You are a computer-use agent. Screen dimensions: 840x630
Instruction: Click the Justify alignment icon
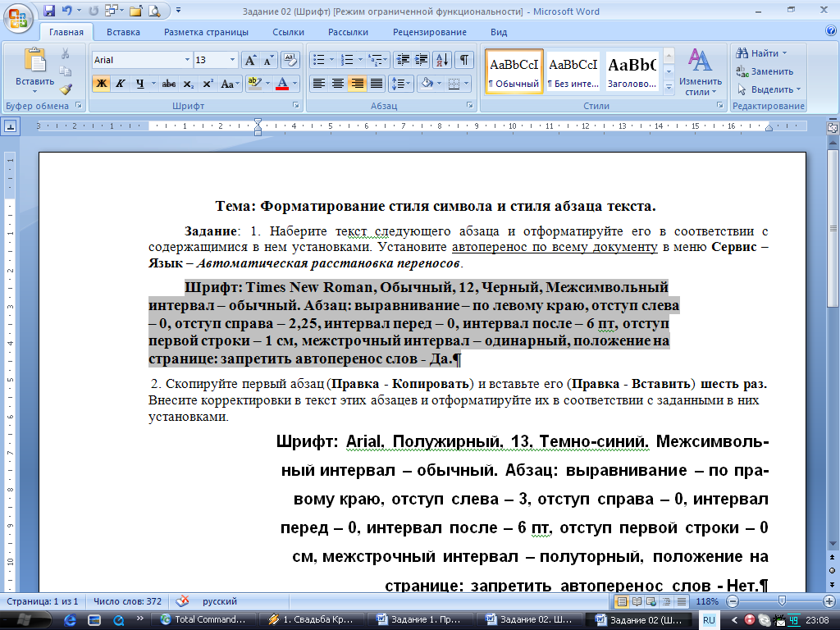coord(377,84)
